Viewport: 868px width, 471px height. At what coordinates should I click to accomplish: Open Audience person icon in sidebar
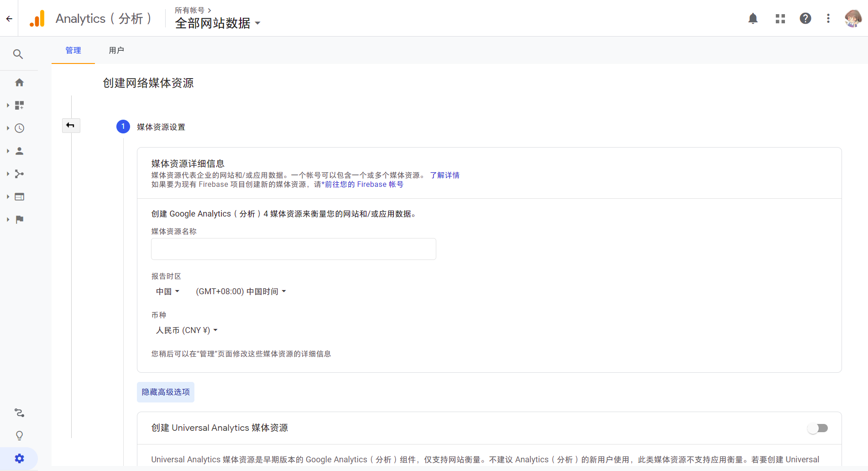click(19, 151)
